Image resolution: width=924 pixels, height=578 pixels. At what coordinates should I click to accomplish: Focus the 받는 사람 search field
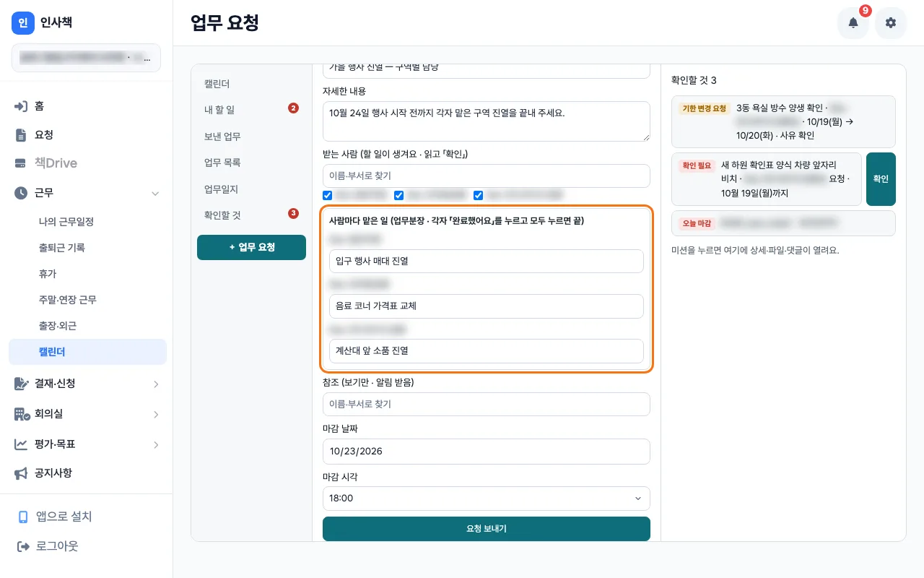[x=487, y=176]
